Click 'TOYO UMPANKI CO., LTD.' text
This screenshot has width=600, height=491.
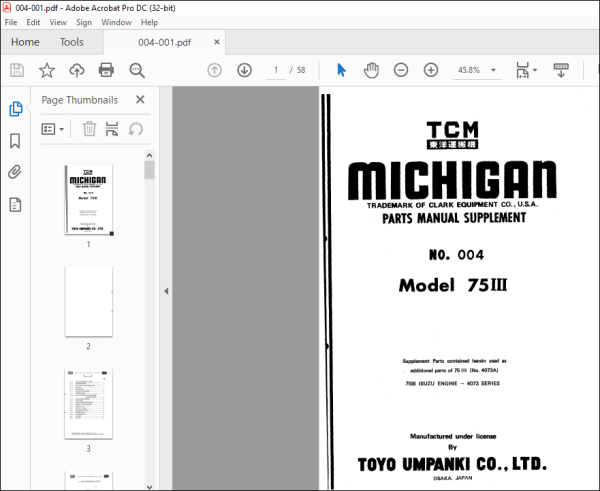[452, 464]
